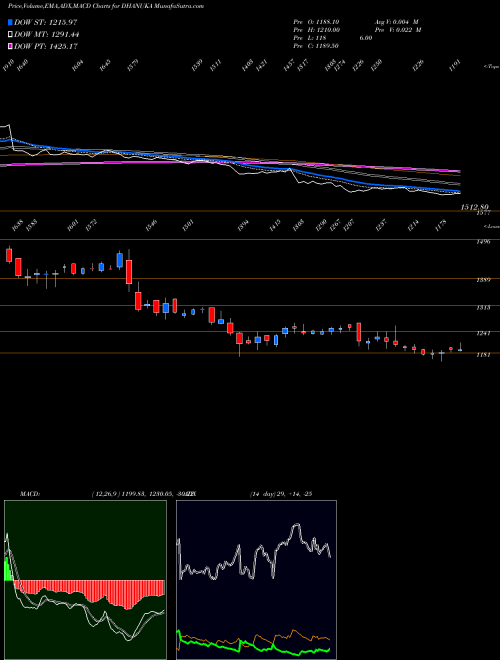
Task: Click the ADX '(14 day) 29, -14, -25' values
Action: [x=281, y=494]
